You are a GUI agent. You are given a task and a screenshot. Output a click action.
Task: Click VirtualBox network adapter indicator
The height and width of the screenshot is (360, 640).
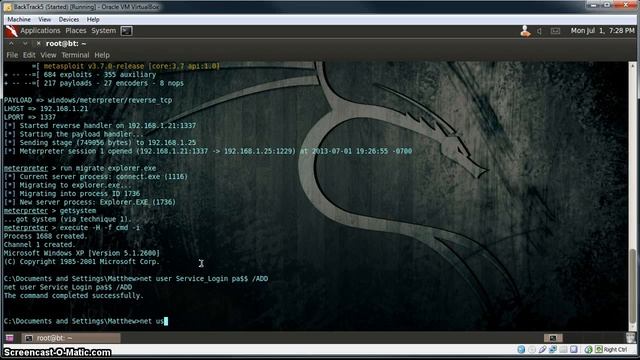[x=553, y=349]
